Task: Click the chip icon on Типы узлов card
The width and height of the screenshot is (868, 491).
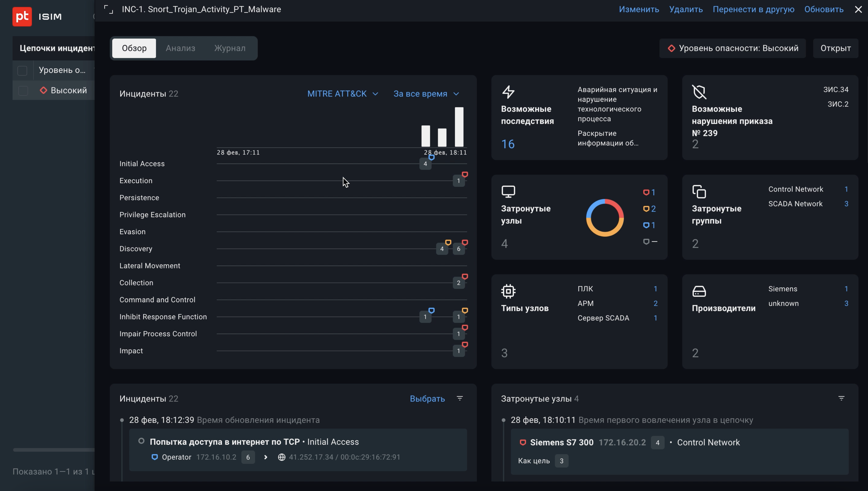Action: click(508, 291)
